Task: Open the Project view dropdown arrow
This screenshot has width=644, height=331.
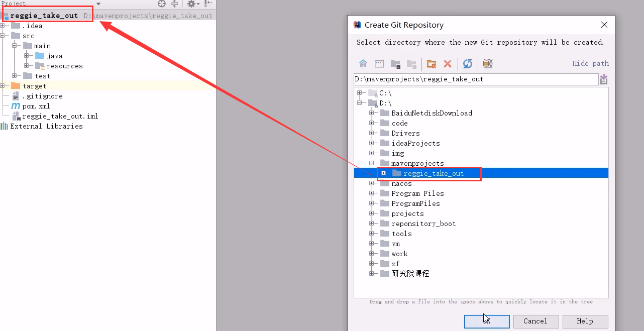Action: tap(98, 4)
